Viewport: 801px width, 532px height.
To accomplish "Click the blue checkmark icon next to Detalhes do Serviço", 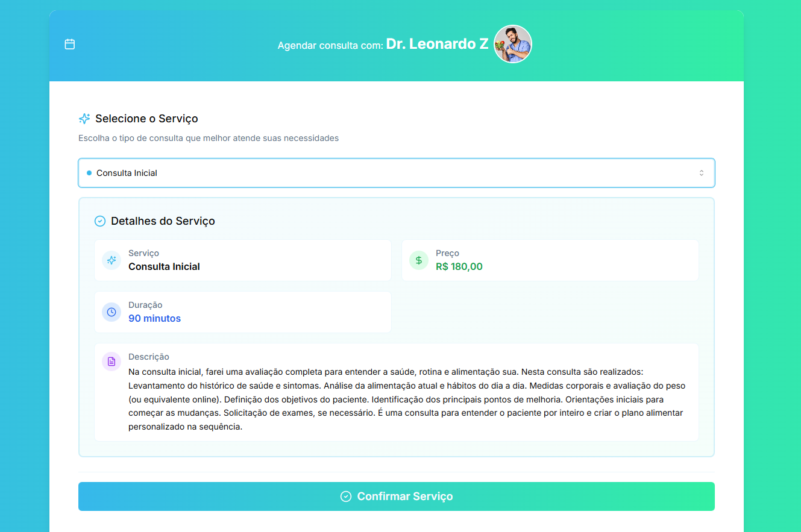I will pyautogui.click(x=100, y=221).
